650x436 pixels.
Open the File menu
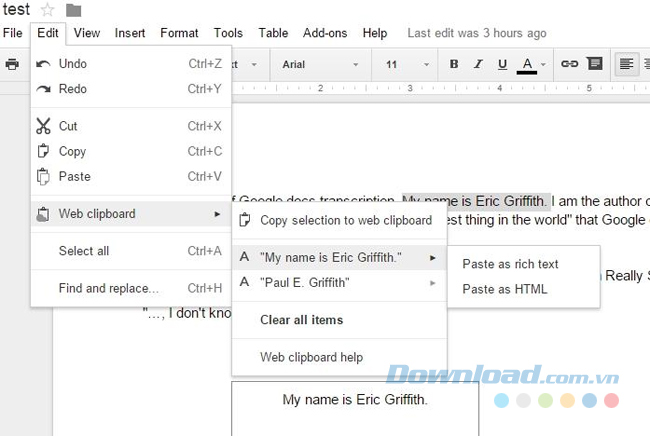(12, 33)
